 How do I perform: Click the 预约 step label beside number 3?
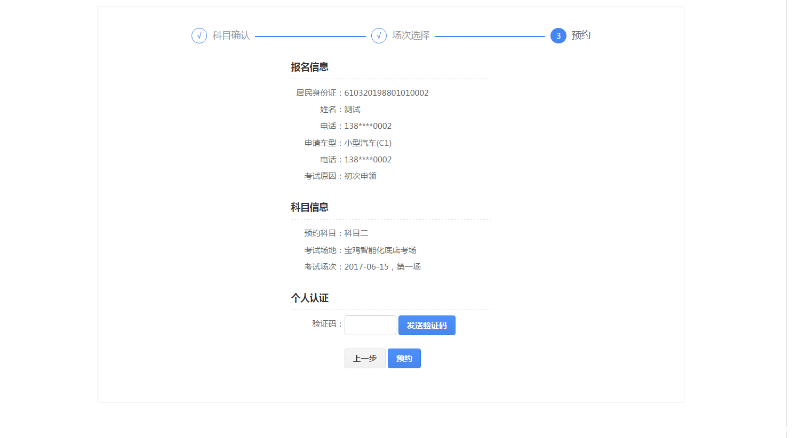click(581, 36)
